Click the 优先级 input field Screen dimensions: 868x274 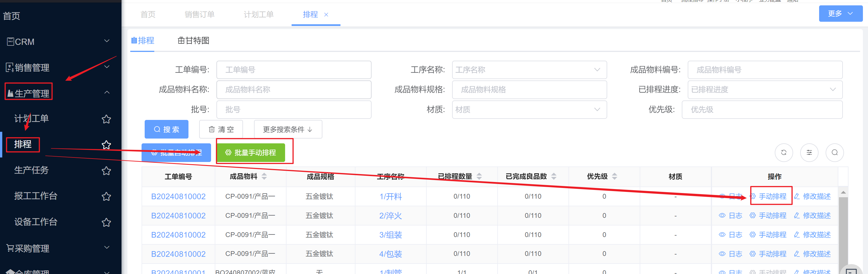[x=762, y=109]
